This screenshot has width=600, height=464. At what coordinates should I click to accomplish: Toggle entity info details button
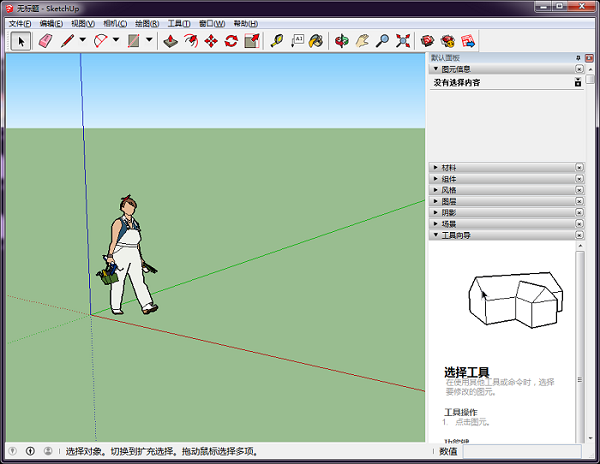[577, 82]
